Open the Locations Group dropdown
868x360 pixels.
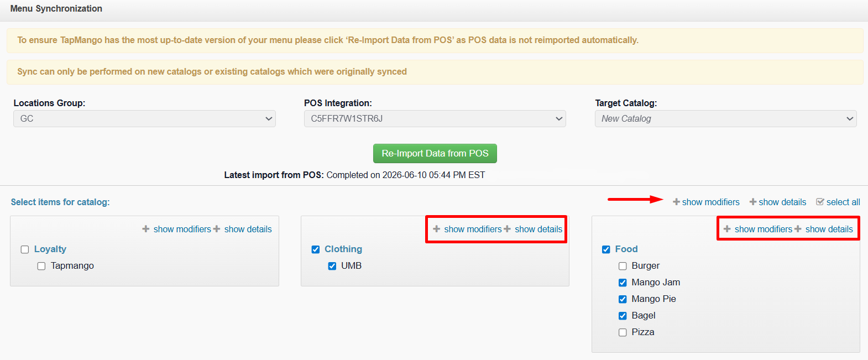tap(144, 118)
